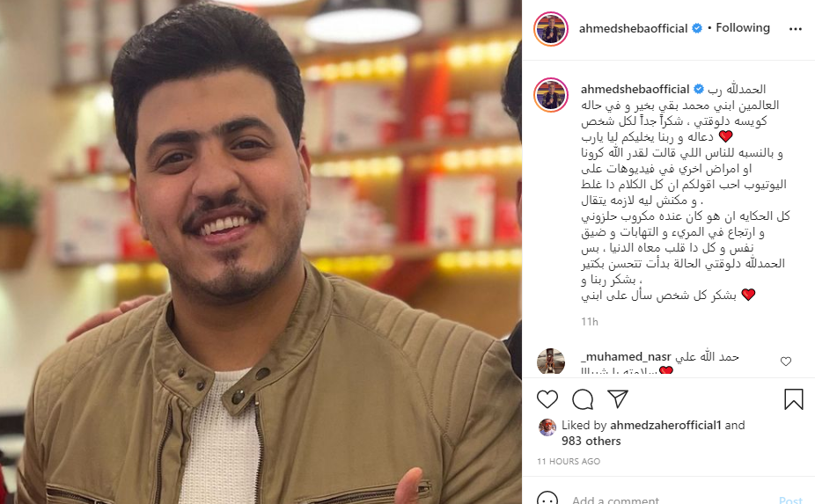Open the three-dot more options menu
The image size is (815, 504).
[x=796, y=29]
